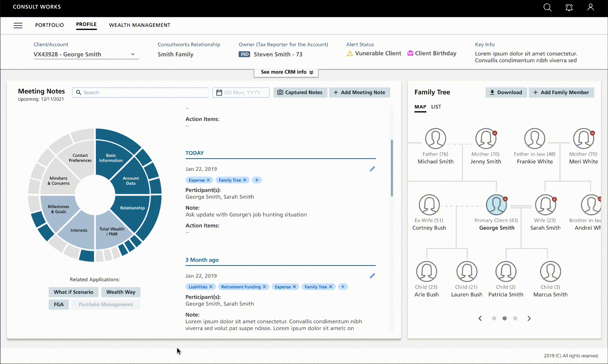608x364 pixels.
Task: Switch to the PORTFOLIO tab
Action: click(49, 25)
